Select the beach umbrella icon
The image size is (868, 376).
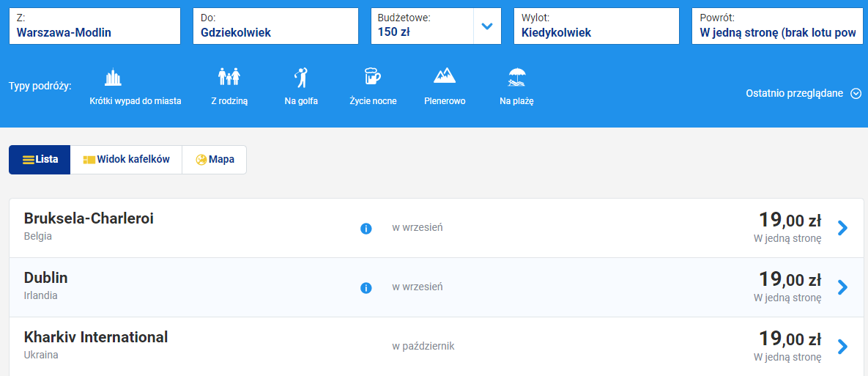516,77
